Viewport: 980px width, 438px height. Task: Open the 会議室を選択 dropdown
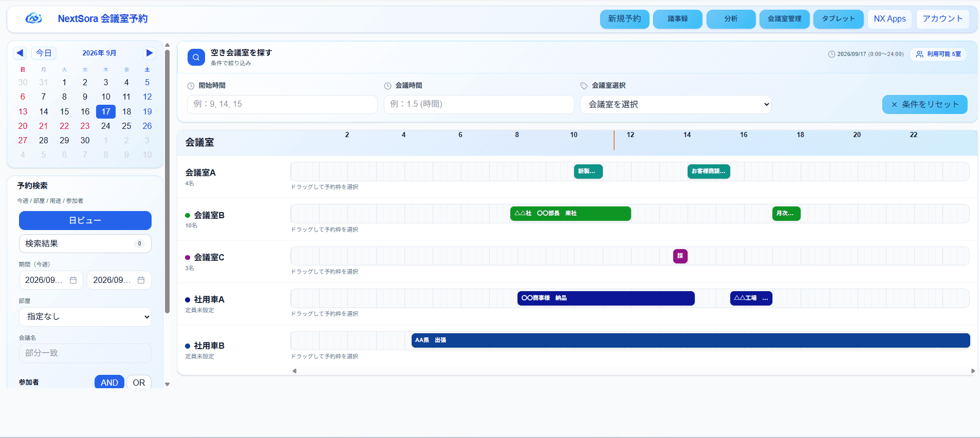pyautogui.click(x=676, y=104)
